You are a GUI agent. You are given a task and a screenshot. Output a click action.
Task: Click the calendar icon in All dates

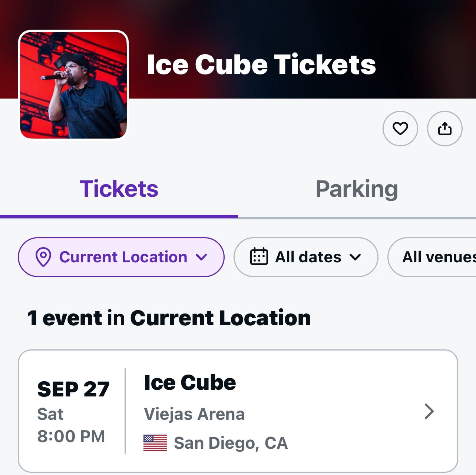259,257
